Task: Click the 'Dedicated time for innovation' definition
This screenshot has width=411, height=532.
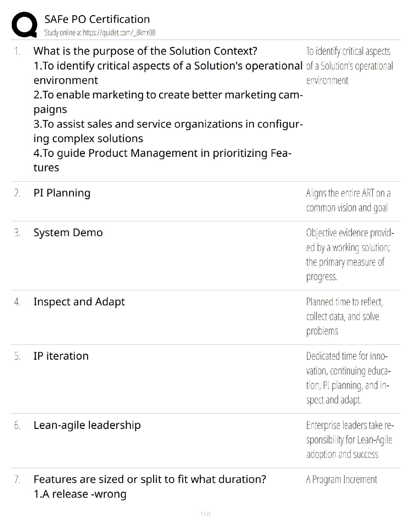Action: point(348,378)
